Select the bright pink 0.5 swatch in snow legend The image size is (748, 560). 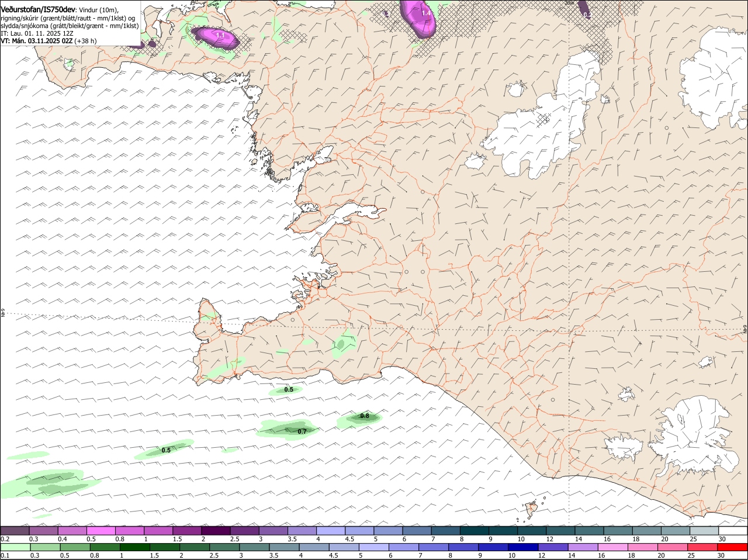101,531
